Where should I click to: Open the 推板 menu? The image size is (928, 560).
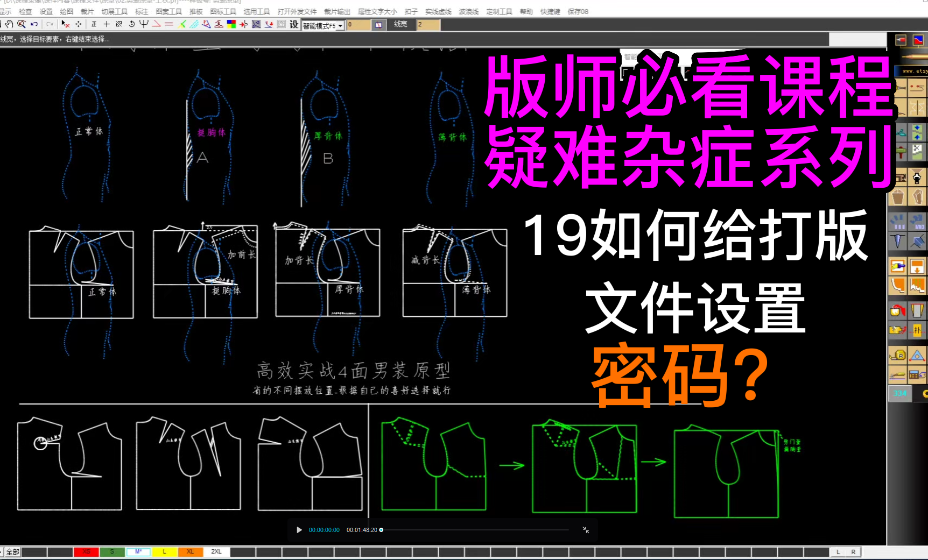coord(196,11)
